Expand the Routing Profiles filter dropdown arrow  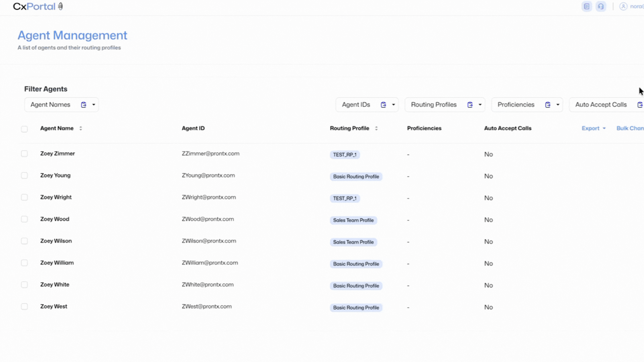coord(480,105)
